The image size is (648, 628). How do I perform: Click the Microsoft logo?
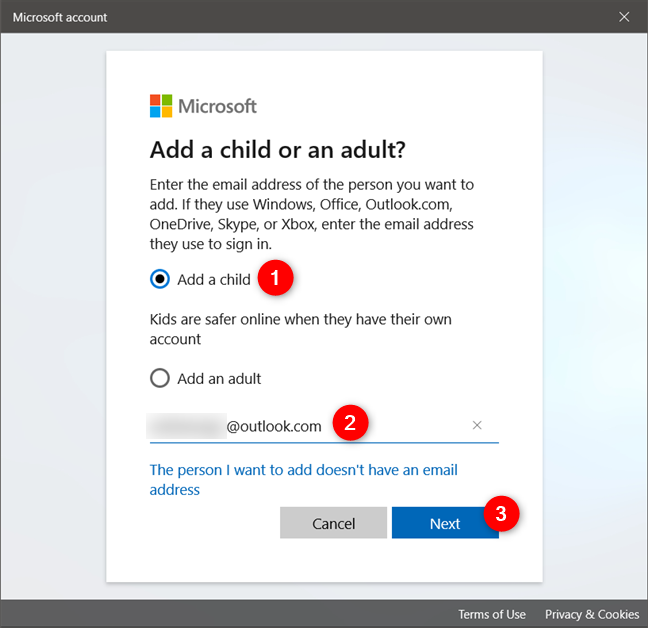[x=203, y=106]
